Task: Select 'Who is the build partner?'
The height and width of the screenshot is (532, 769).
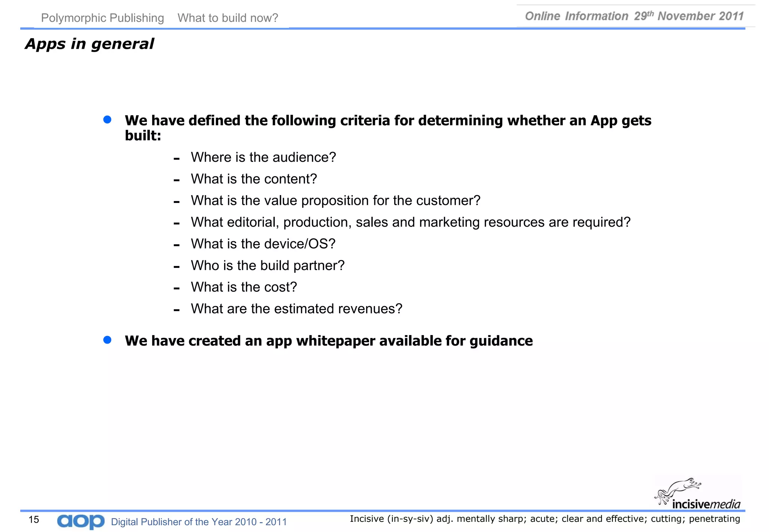Action: pyautogui.click(x=268, y=266)
